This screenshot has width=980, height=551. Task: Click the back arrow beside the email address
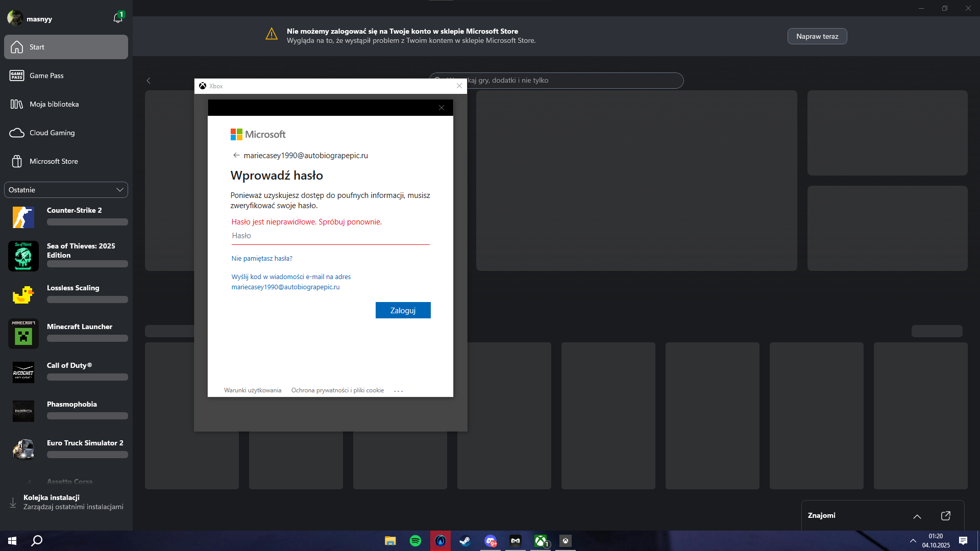click(x=236, y=156)
